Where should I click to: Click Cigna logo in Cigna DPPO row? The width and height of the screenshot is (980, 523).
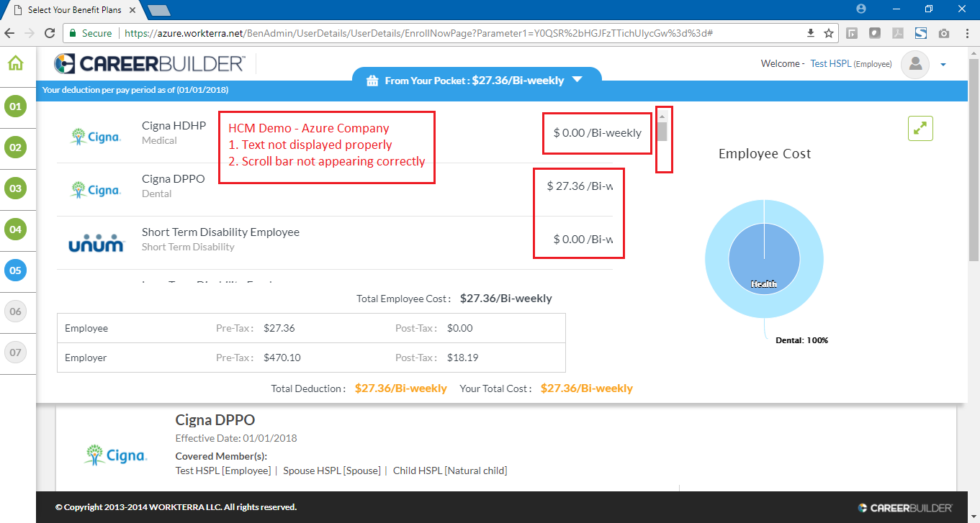96,190
